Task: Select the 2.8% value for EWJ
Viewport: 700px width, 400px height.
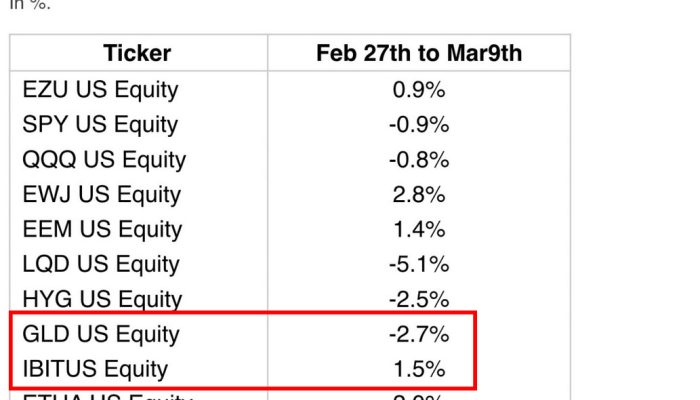Action: point(419,194)
